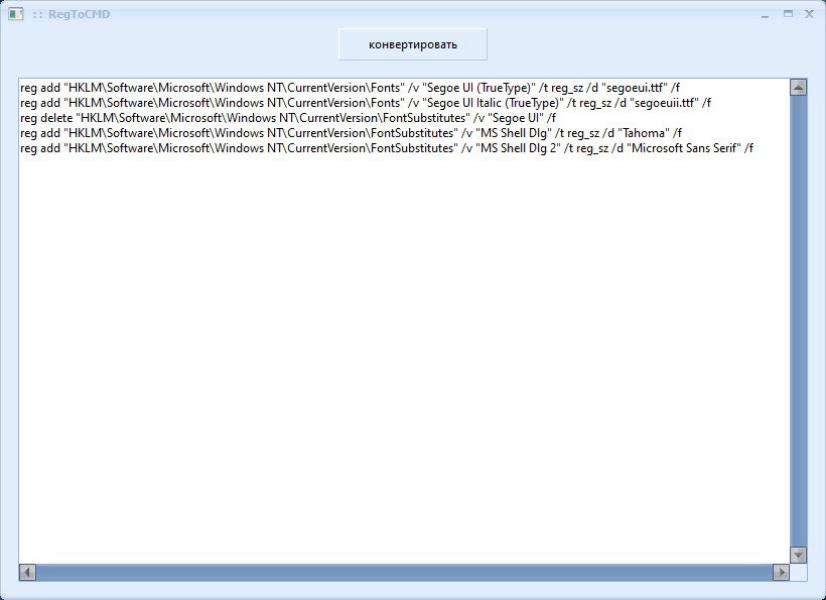Click the vertical scrollbar up arrow
Screen dimensions: 826x600
(798, 88)
